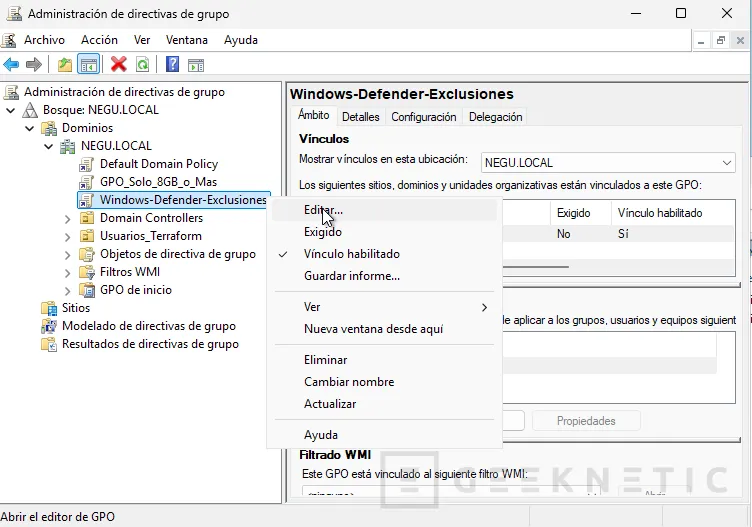The width and height of the screenshot is (752, 527).
Task: Expand the Domain Controllers node
Action: click(x=68, y=219)
